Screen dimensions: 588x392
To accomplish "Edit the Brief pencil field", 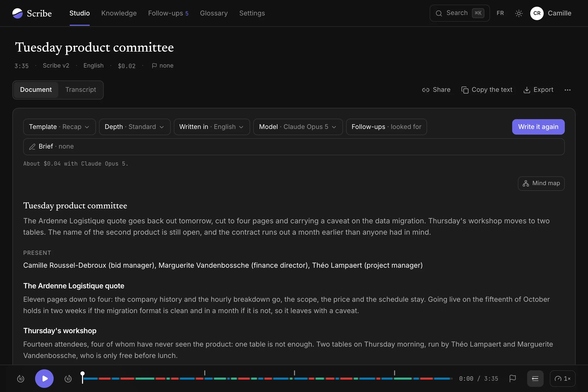I will coord(294,147).
